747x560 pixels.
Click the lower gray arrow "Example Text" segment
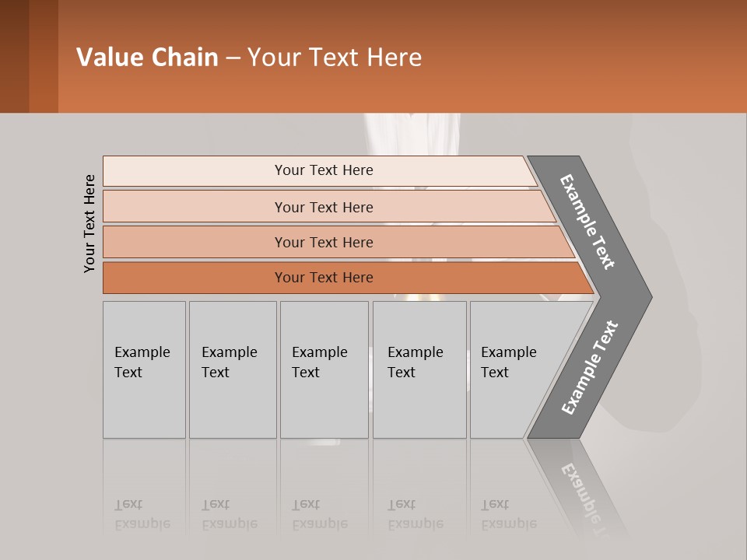591,367
